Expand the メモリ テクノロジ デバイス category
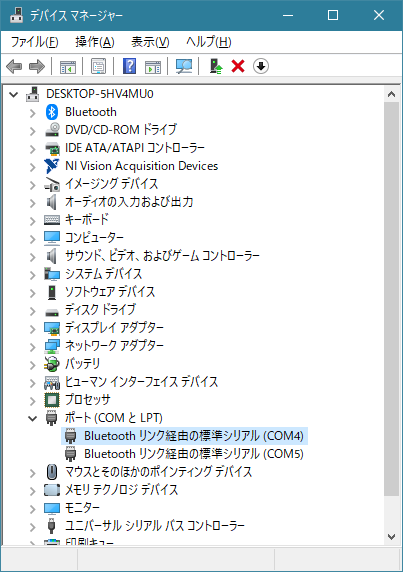The height and width of the screenshot is (572, 403). pos(32,490)
